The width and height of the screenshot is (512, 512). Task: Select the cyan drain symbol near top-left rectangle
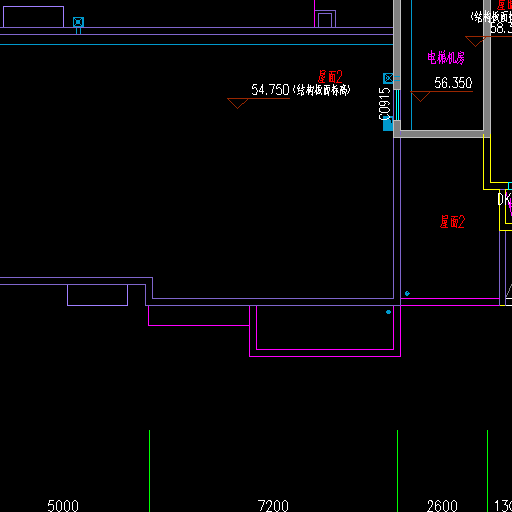78,22
